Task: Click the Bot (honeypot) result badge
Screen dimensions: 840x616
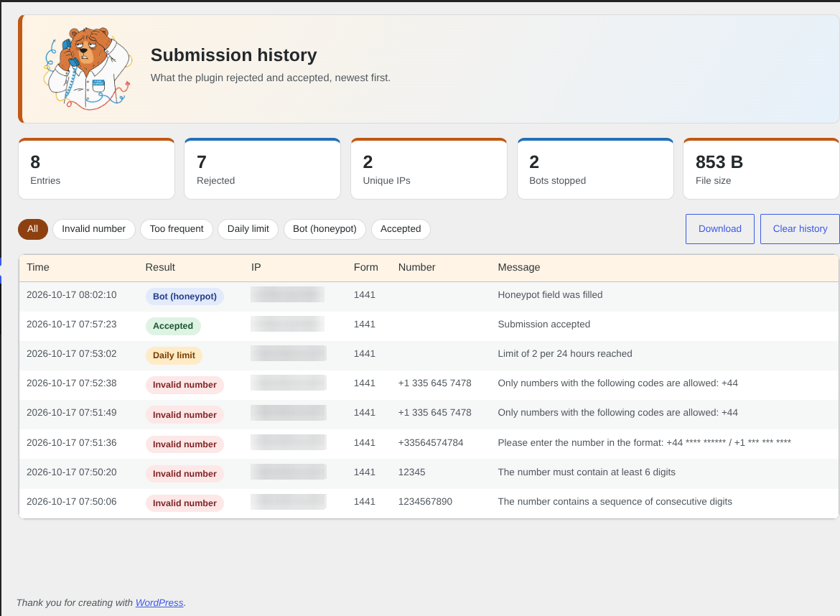Action: [185, 297]
